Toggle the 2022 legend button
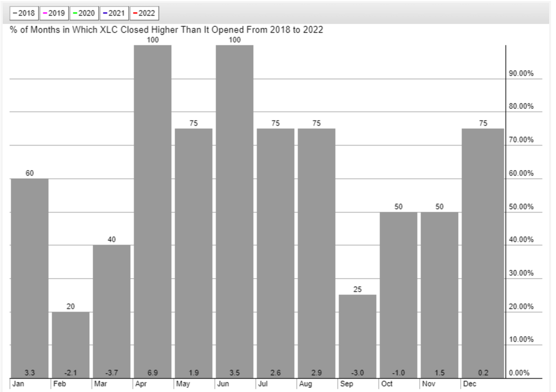Image resolution: width=556 pixels, height=392 pixels. [144, 13]
